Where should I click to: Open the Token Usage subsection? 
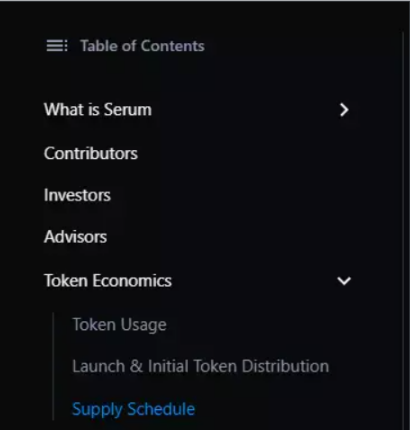tap(119, 325)
